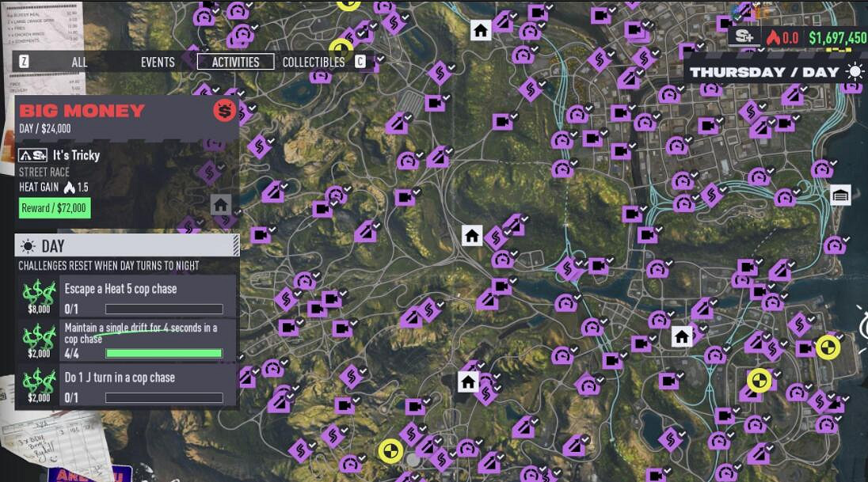Click the $1,697,450 bank balance
The height and width of the screenshot is (482, 868).
(837, 38)
